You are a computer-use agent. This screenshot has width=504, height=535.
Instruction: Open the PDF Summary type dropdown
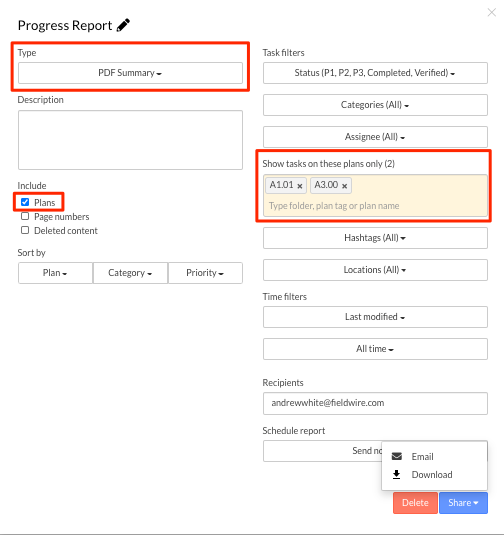pyautogui.click(x=130, y=73)
